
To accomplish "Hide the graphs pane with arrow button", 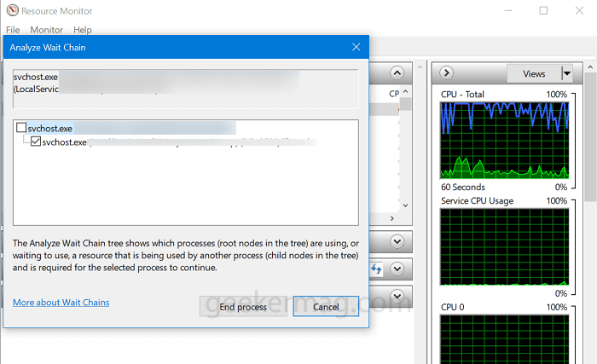I will [x=447, y=72].
